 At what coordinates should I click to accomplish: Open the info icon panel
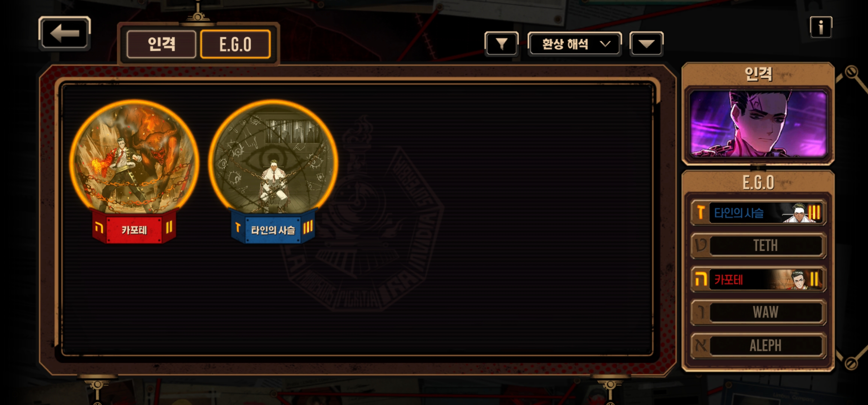821,27
